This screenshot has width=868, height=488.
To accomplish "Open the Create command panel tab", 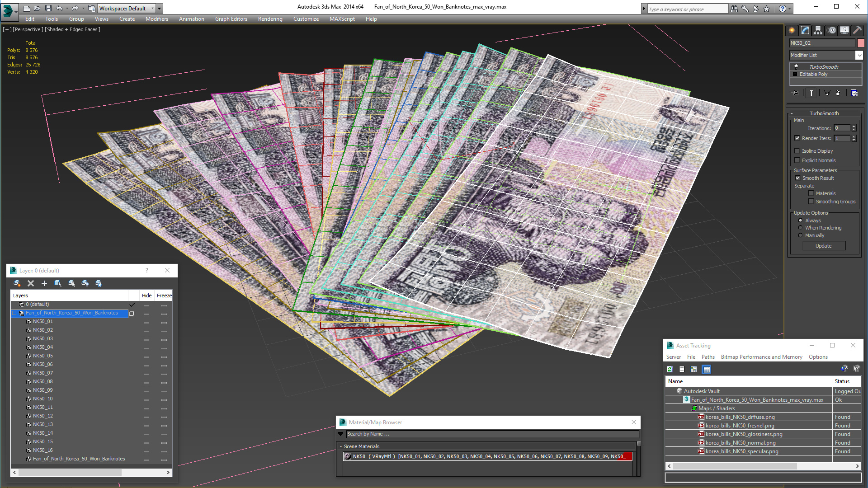I will [x=792, y=30].
